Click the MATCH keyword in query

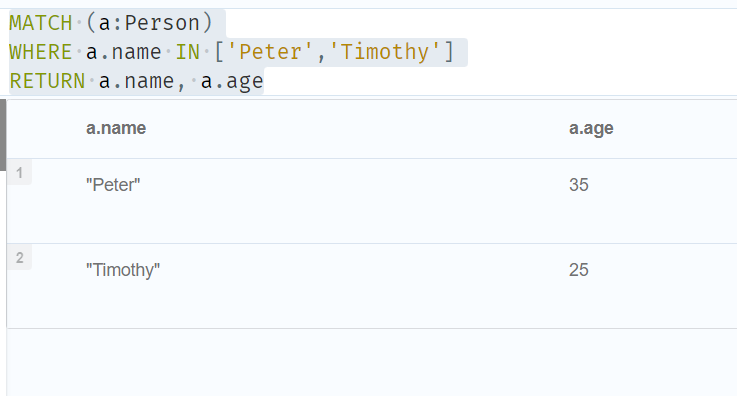tap(41, 23)
